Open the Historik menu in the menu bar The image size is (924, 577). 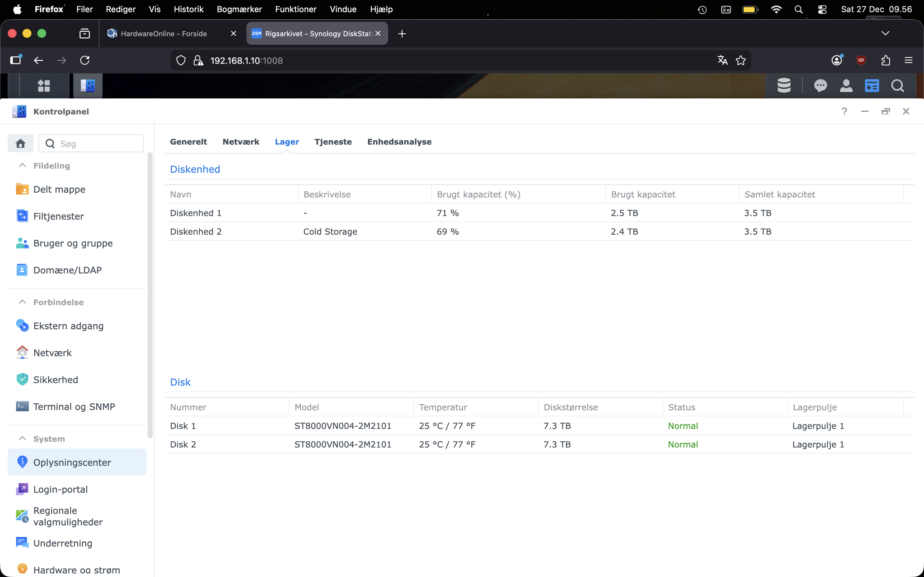[188, 9]
